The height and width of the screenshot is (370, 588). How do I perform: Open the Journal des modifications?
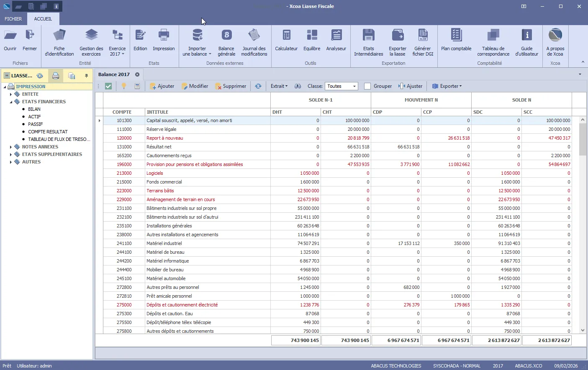pyautogui.click(x=254, y=42)
